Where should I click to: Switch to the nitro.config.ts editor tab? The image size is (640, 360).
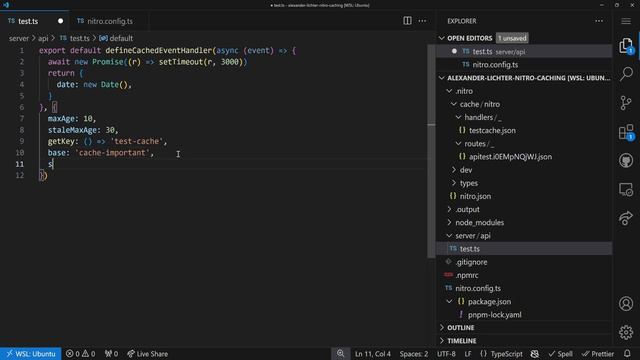pos(109,21)
